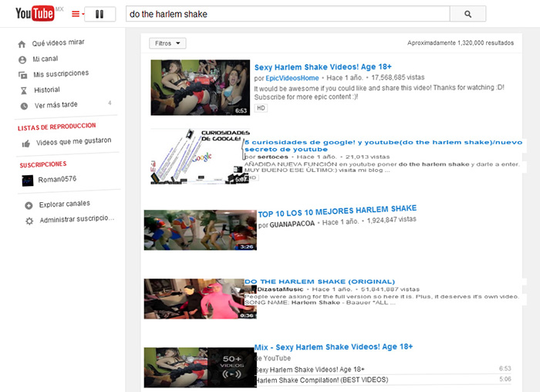Open the Filtros dropdown
The image size is (540, 392).
coord(167,43)
